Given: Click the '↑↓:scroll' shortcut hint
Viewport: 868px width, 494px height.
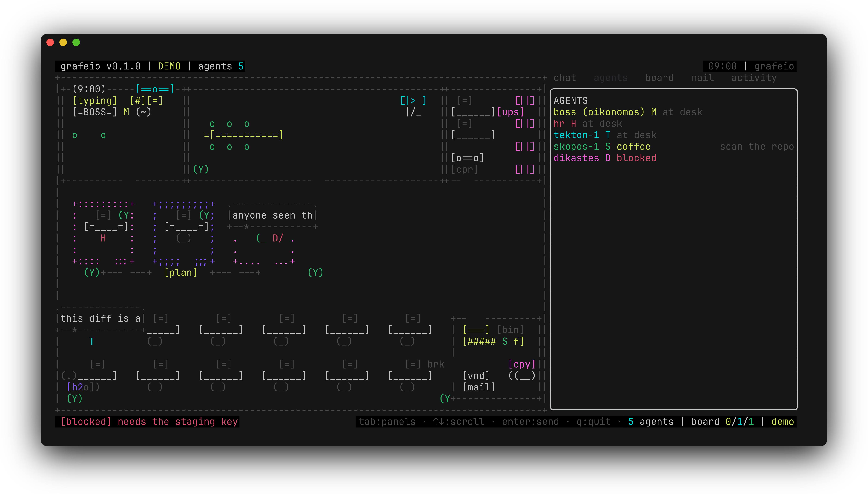Looking at the screenshot, I should click(x=459, y=422).
